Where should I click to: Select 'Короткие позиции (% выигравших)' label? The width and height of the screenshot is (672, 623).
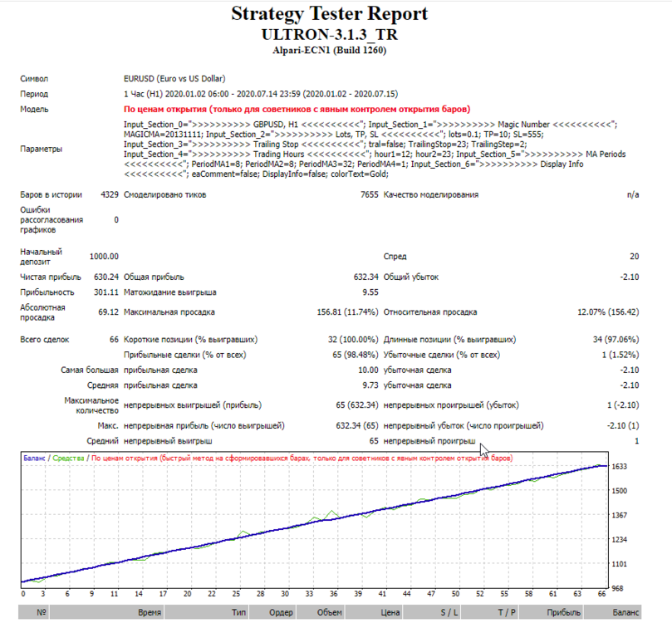[191, 340]
